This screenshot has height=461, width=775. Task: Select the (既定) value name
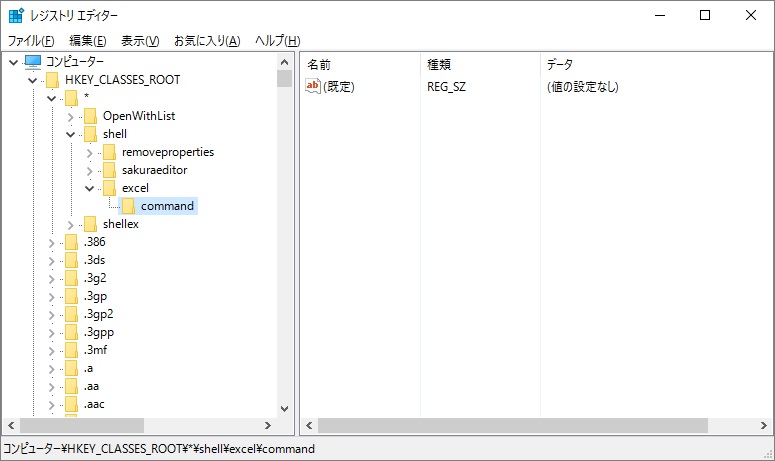click(339, 87)
